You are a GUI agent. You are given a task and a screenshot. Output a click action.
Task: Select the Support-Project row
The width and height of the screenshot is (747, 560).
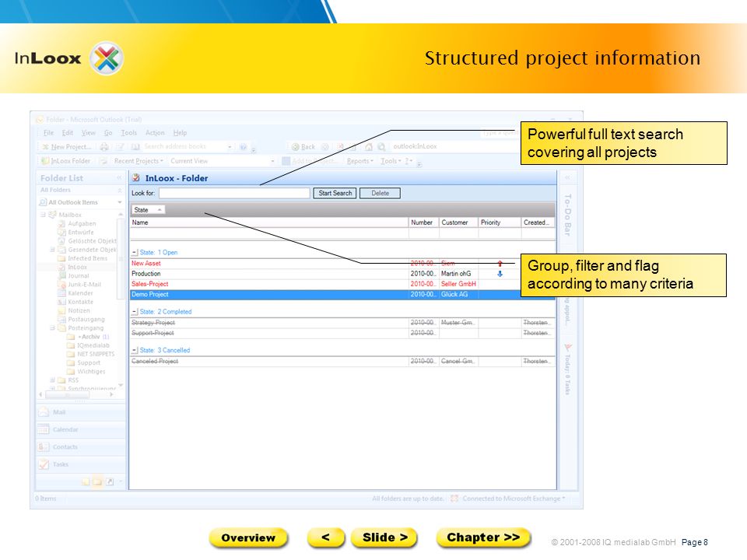pos(342,333)
